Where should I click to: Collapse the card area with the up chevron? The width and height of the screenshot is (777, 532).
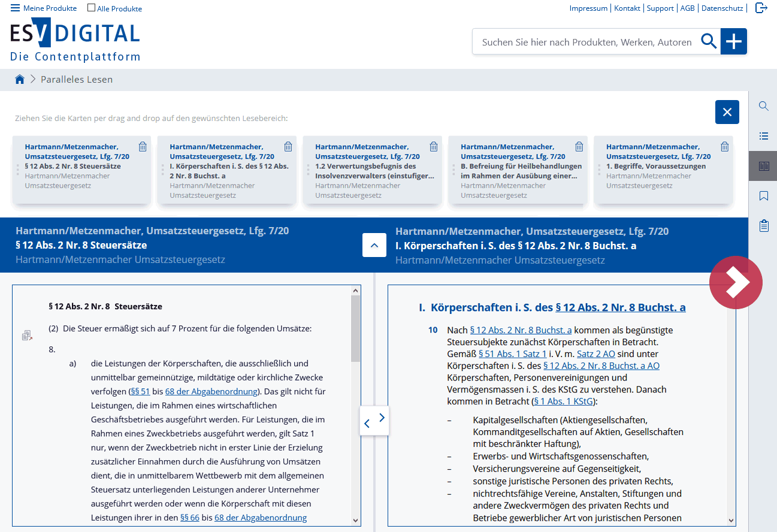click(x=374, y=245)
